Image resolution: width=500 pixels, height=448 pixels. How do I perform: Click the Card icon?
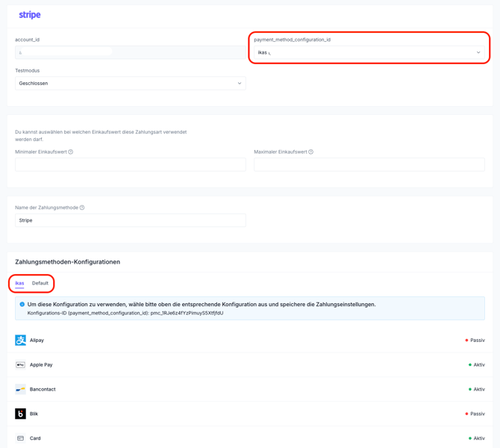pos(20,438)
